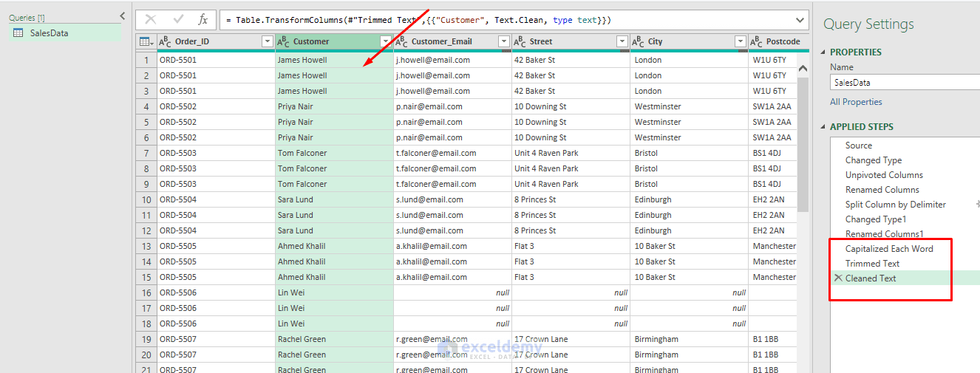980x373 pixels.
Task: Click the 17 Crown Lane cell in row 19
Action: (x=571, y=339)
